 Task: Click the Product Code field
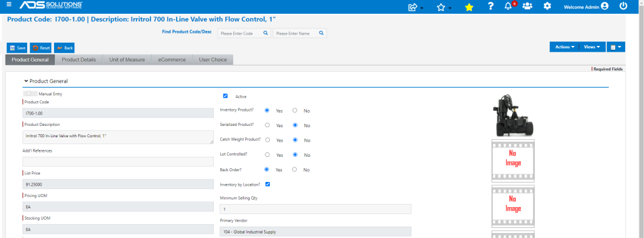point(118,113)
